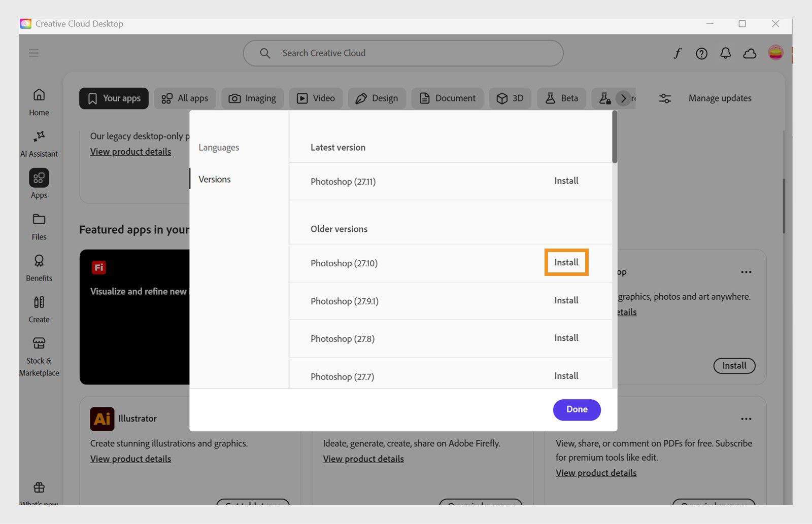Open Benefits in sidebar

point(39,268)
